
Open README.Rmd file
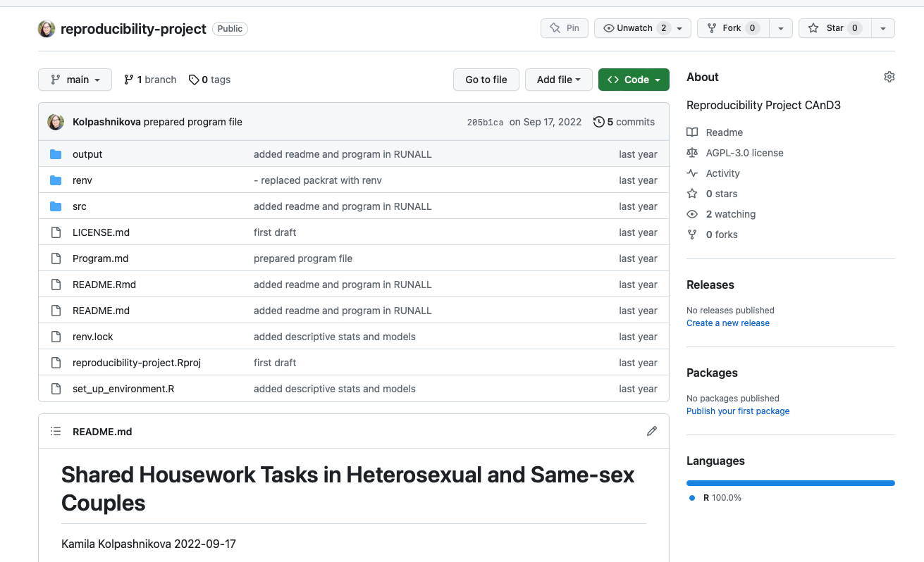coord(104,285)
